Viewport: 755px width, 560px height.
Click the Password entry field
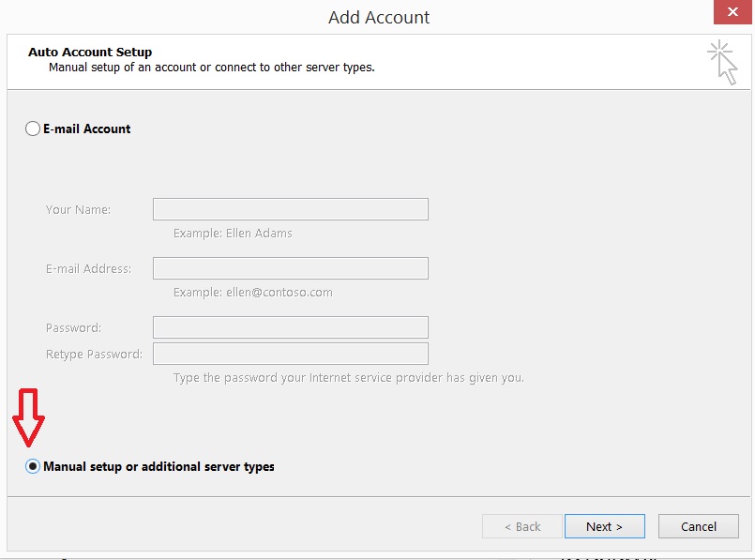289,327
